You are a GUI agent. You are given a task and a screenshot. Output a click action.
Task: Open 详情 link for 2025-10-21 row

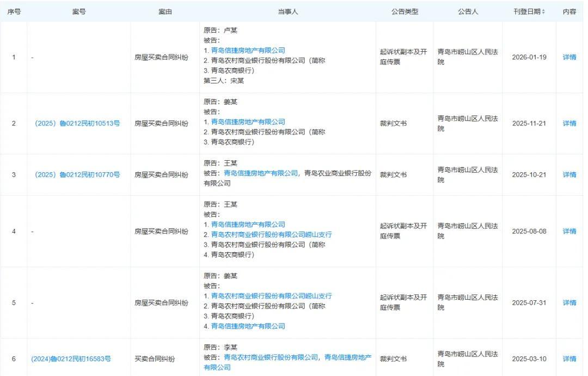[569, 174]
